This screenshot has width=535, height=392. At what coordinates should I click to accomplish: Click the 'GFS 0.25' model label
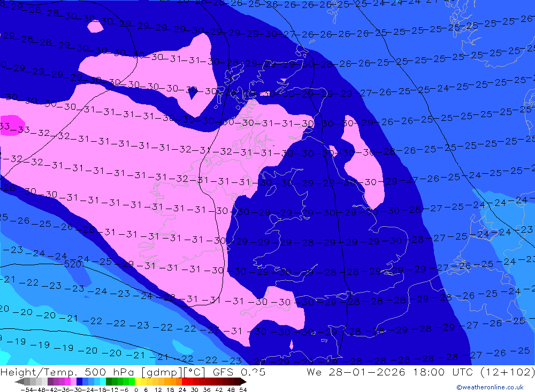click(239, 372)
